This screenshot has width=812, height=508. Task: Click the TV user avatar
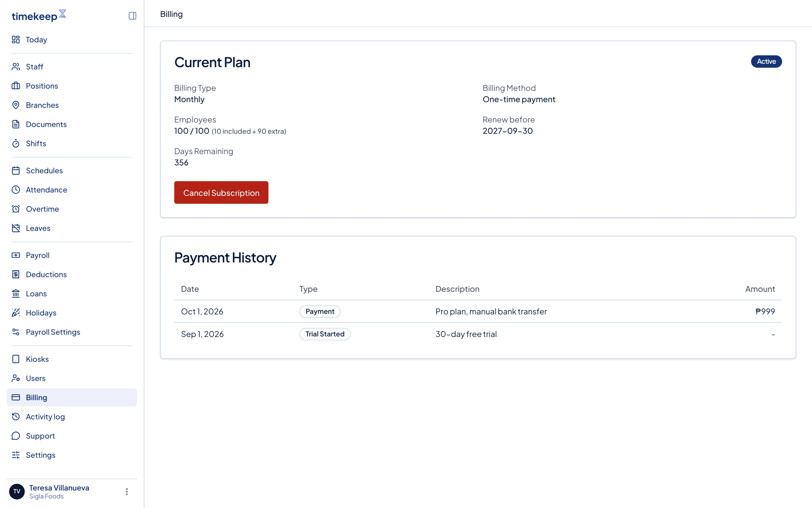tap(17, 491)
